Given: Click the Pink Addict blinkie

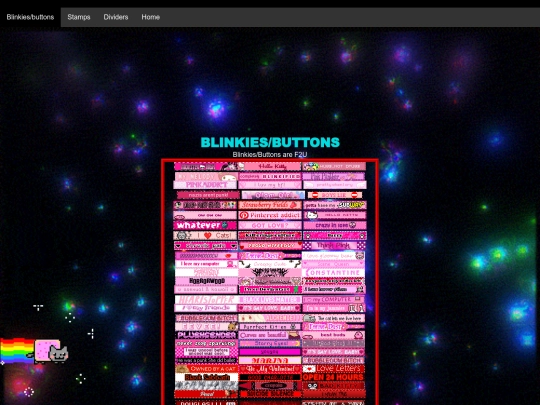Looking at the screenshot, I should [x=206, y=185].
